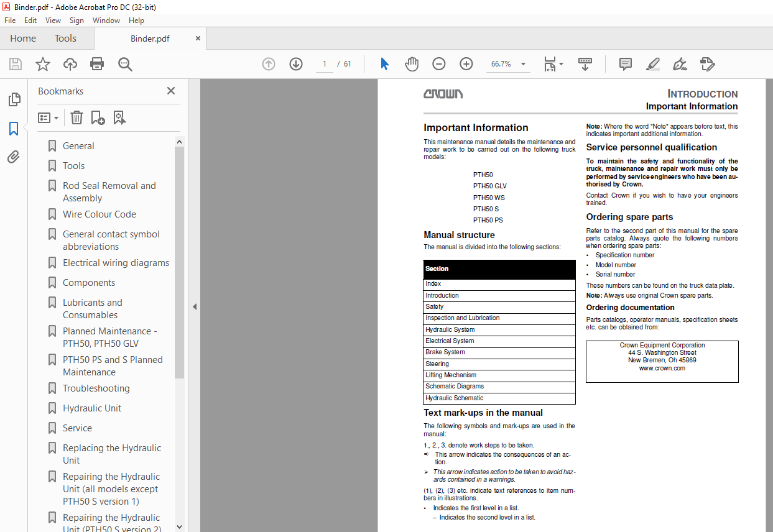The image size is (773, 532).
Task: Open Electrical wiring diagrams bookmark
Action: click(x=116, y=263)
